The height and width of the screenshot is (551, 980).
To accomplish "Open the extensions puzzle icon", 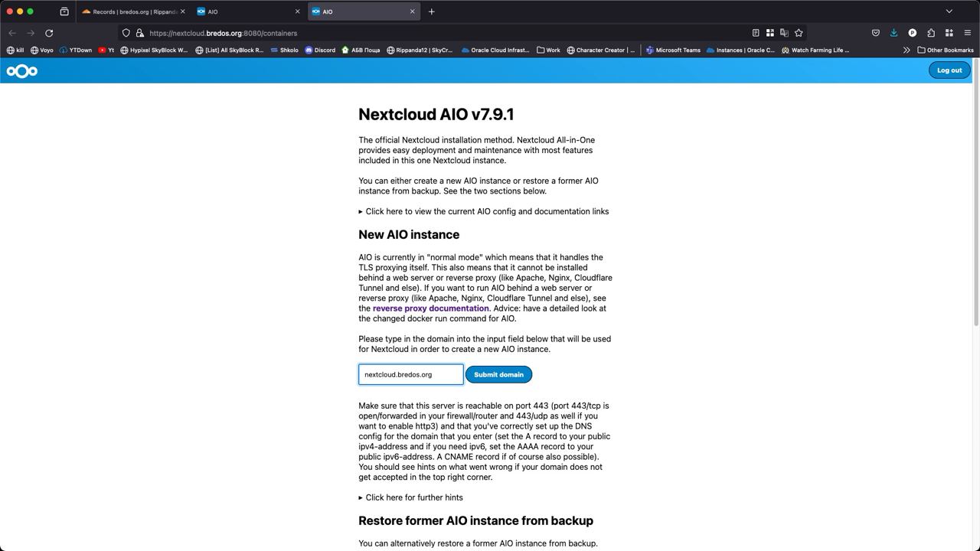I will click(x=931, y=33).
